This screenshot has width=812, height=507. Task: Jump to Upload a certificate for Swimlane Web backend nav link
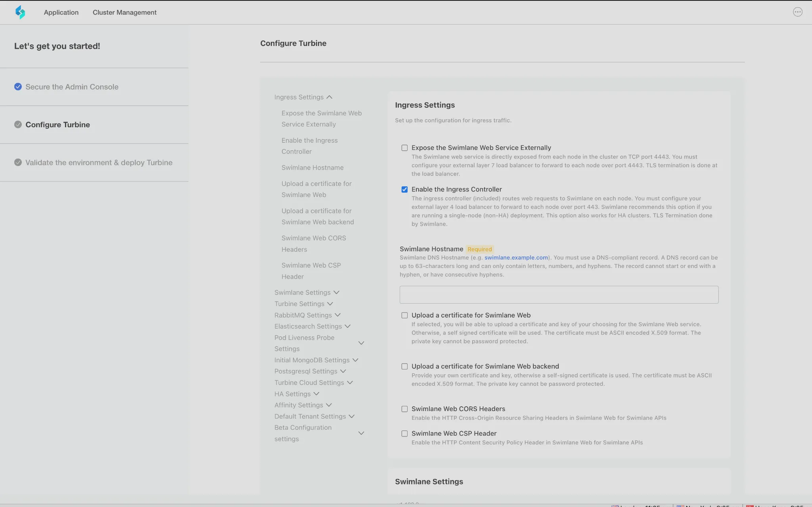point(318,216)
